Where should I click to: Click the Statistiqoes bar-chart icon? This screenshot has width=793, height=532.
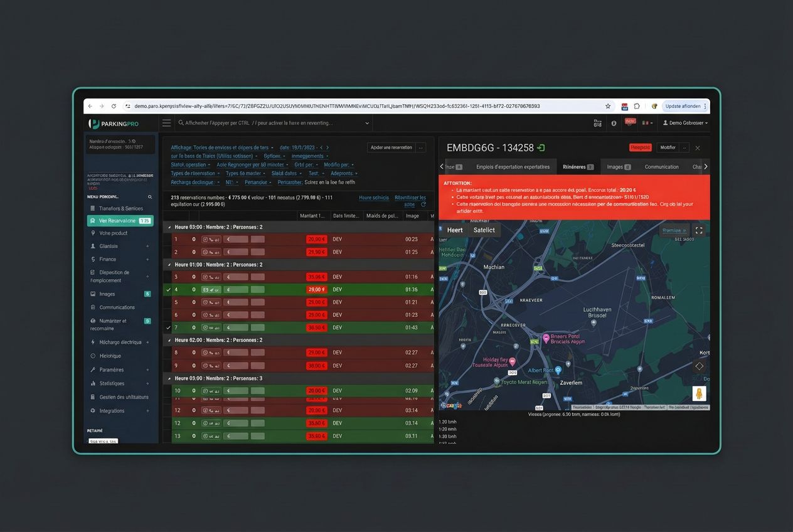pos(93,383)
